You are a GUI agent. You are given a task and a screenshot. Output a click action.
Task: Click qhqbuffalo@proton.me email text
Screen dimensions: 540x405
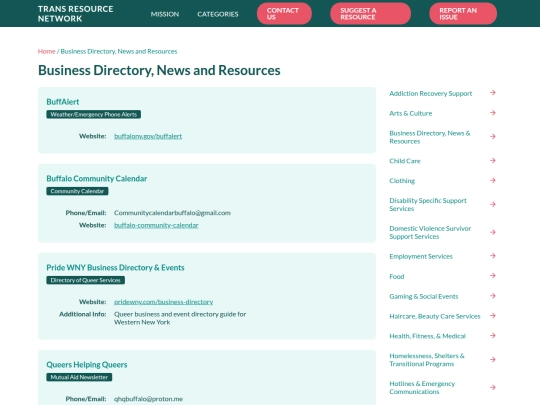coord(148,399)
